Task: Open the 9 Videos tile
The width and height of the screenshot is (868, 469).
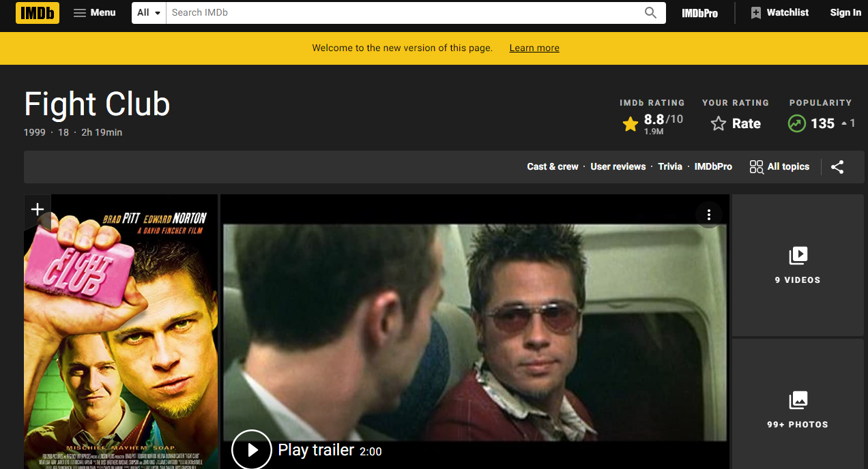Action: (798, 265)
